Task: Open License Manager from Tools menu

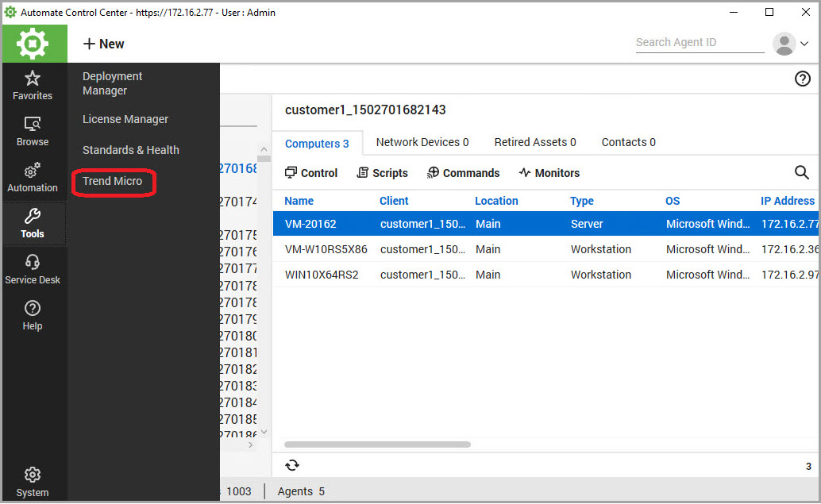Action: click(125, 119)
